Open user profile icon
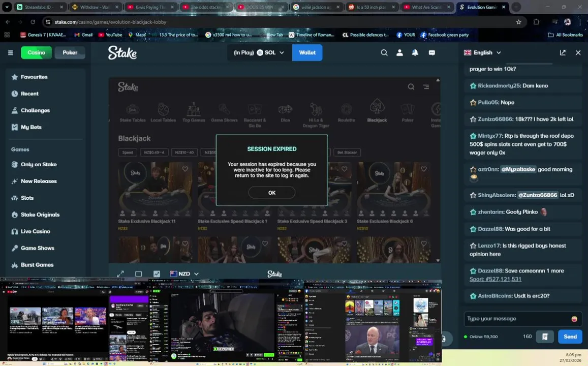Viewport: 588px width, 366px height. [400, 52]
